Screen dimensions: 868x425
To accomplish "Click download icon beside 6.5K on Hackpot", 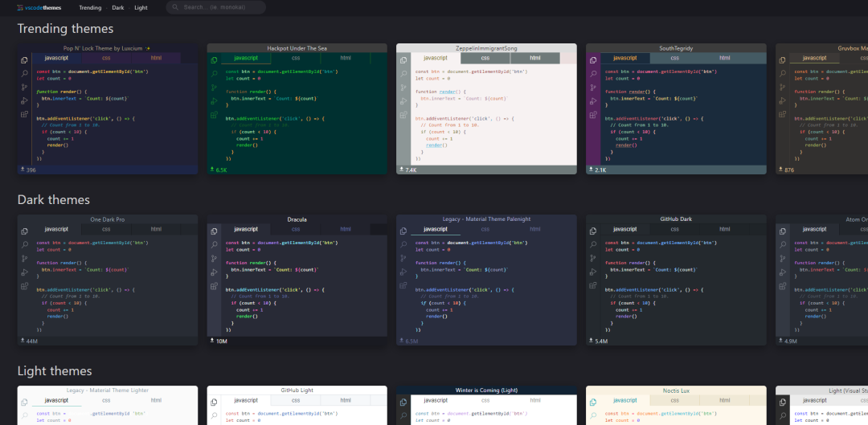I will (x=212, y=170).
